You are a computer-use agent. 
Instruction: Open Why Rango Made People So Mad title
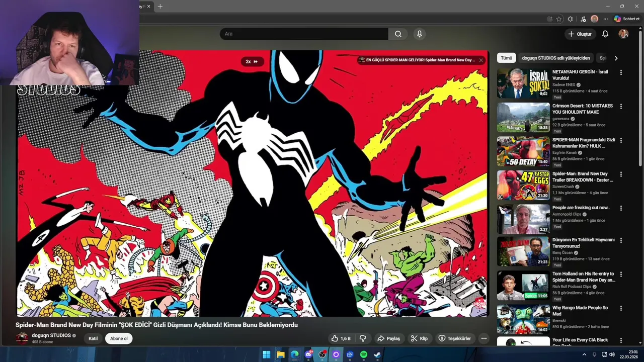tap(580, 311)
